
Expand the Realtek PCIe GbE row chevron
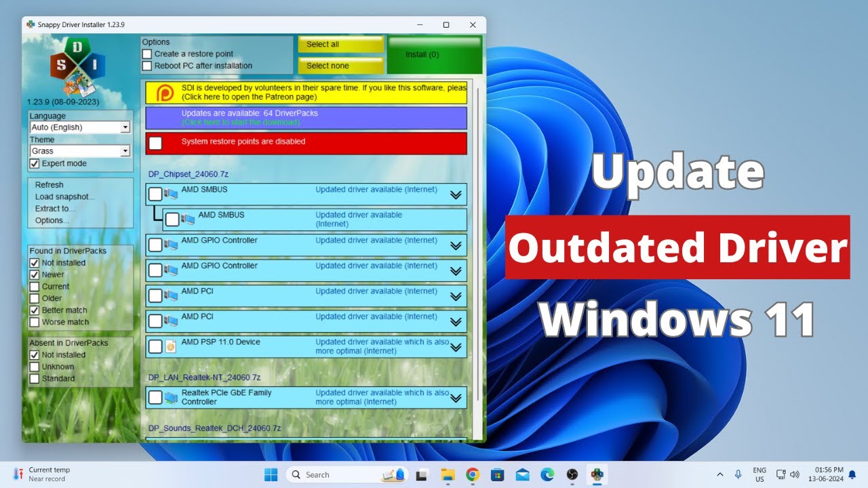pyautogui.click(x=456, y=399)
